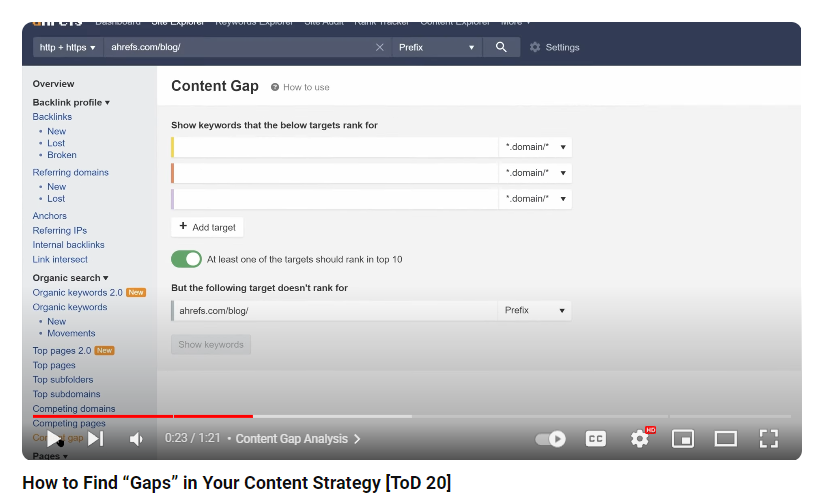Click Add target button

point(207,227)
